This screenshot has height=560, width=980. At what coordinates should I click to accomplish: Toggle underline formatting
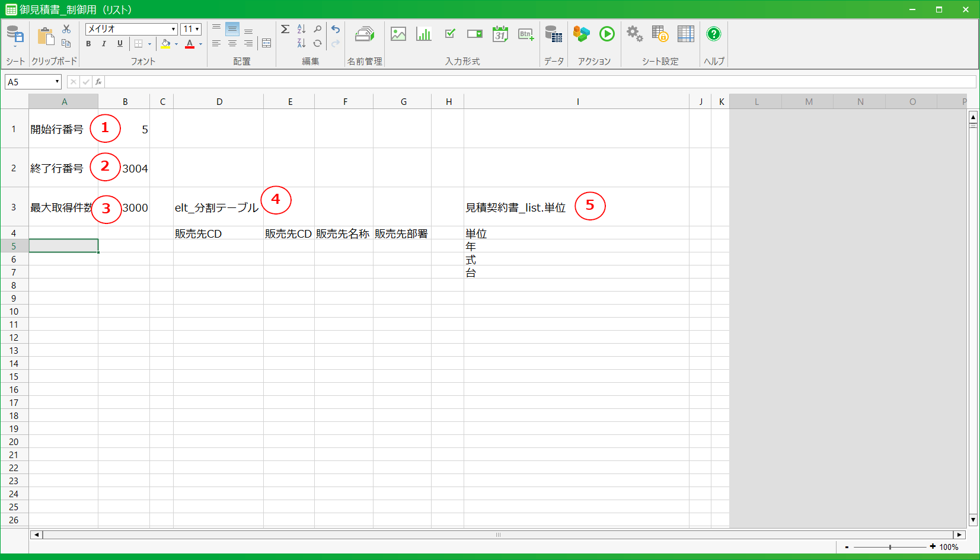[120, 44]
